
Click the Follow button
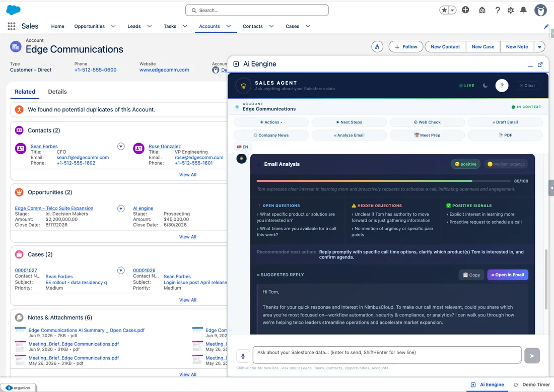405,47
